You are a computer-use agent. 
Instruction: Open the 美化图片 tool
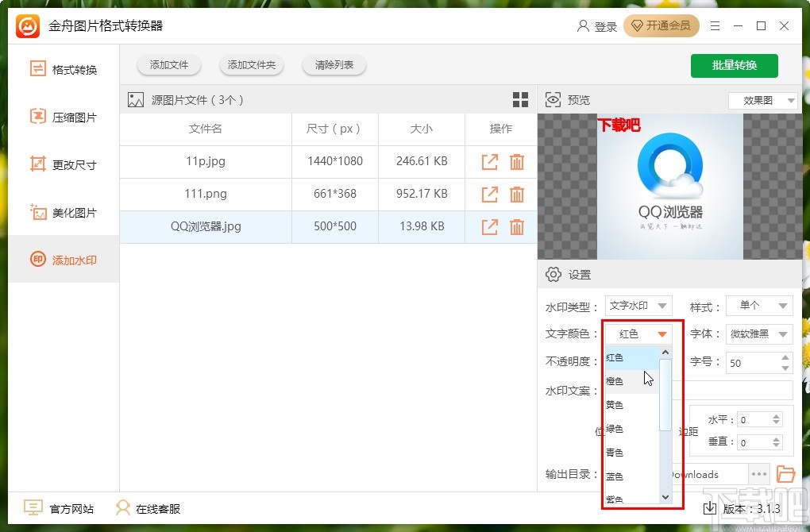(x=37, y=212)
